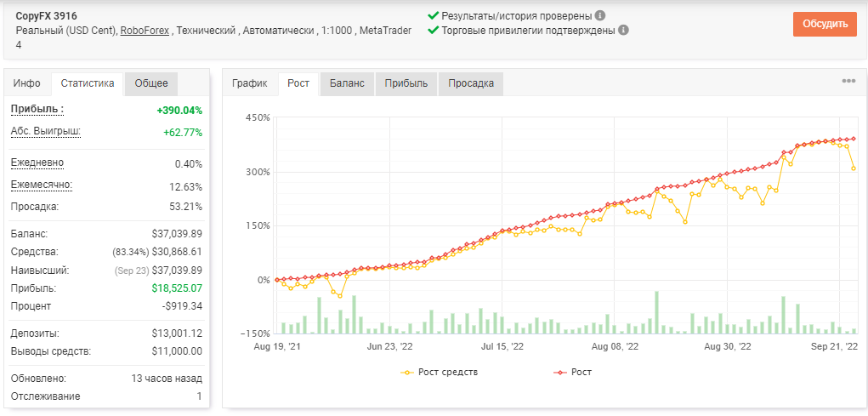Click the Прибыль : label
Image resolution: width=868 pixels, height=416 pixels.
pyautogui.click(x=37, y=109)
